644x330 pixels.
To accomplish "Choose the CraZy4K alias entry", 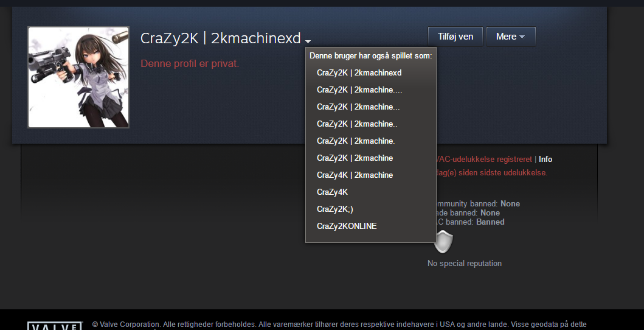I will coord(332,192).
